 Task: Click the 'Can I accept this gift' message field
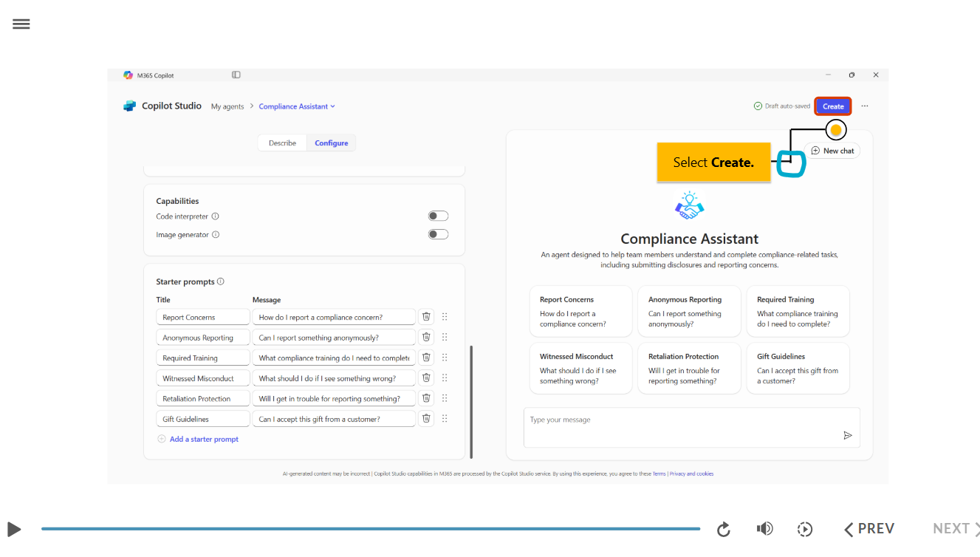click(334, 419)
